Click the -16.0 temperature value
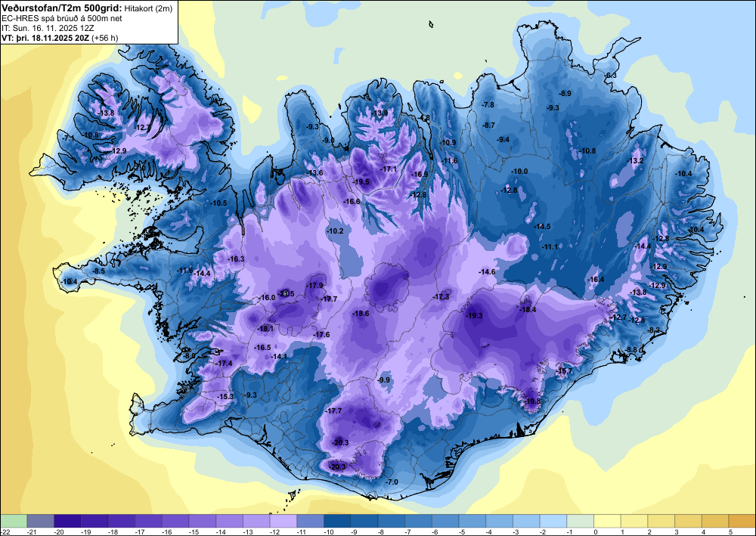Viewport: 756px width, 536px height. tap(267, 297)
